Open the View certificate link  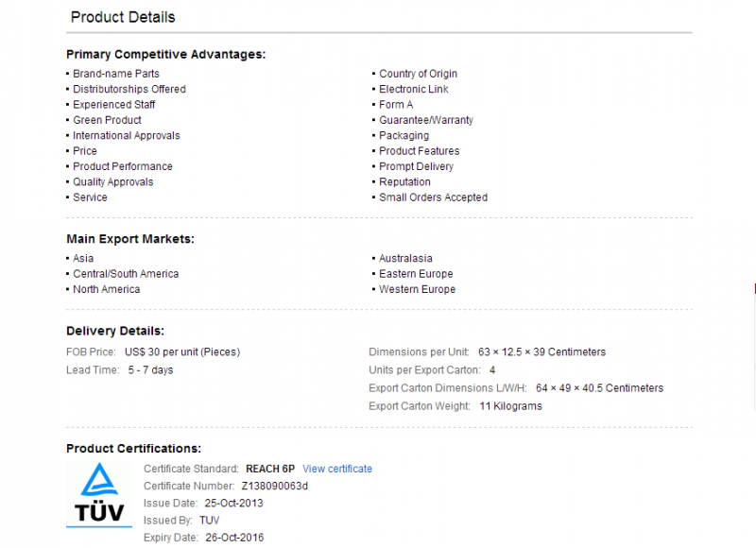coord(337,469)
